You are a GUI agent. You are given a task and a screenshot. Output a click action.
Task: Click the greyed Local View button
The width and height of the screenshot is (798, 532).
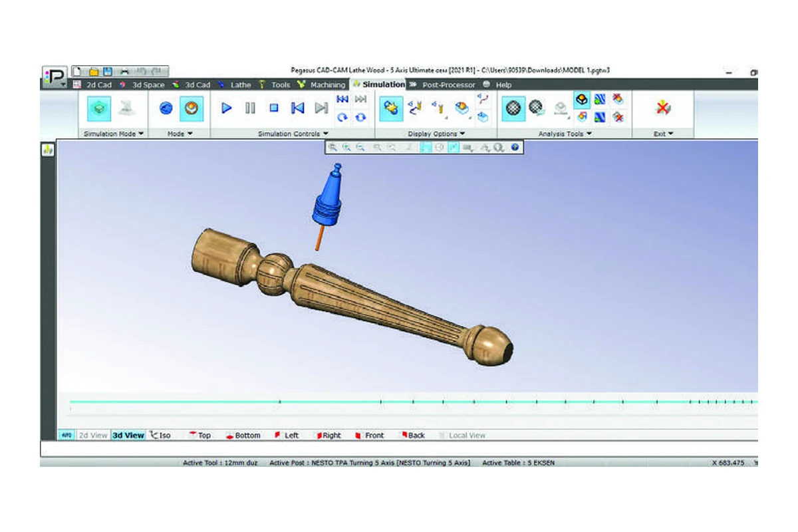point(462,435)
